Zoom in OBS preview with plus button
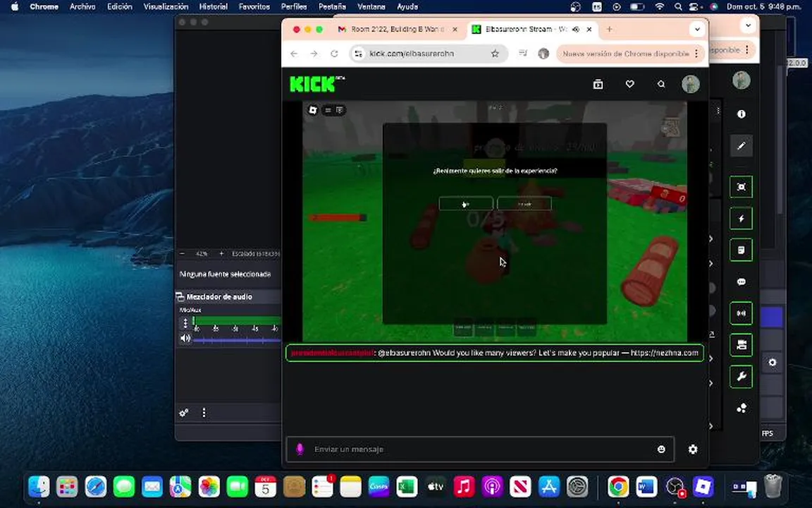This screenshot has width=812, height=508. tap(221, 253)
